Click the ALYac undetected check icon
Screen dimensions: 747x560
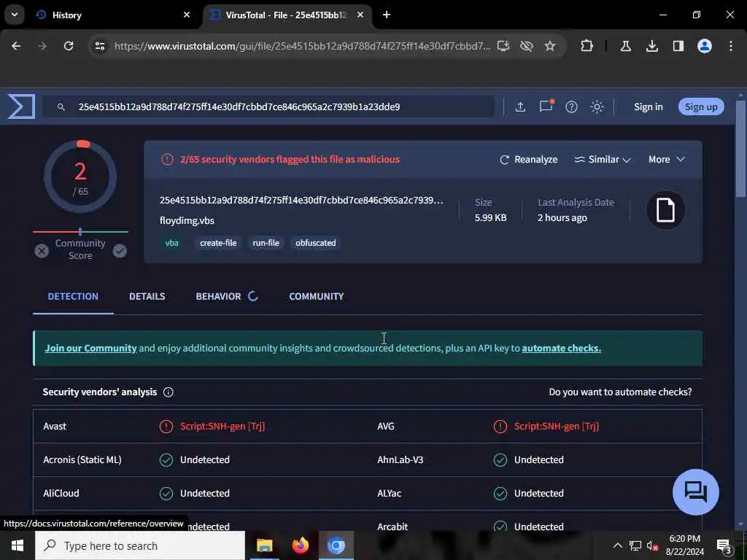[x=500, y=494]
